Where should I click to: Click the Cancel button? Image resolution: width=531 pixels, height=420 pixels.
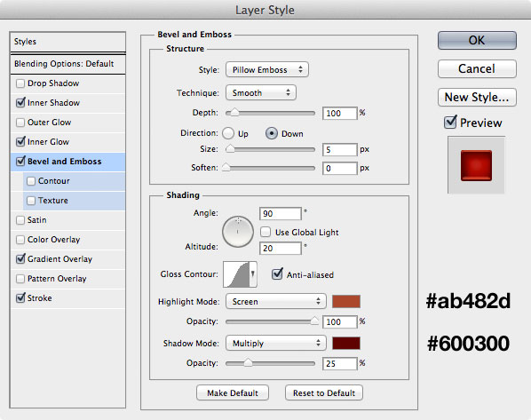(477, 68)
